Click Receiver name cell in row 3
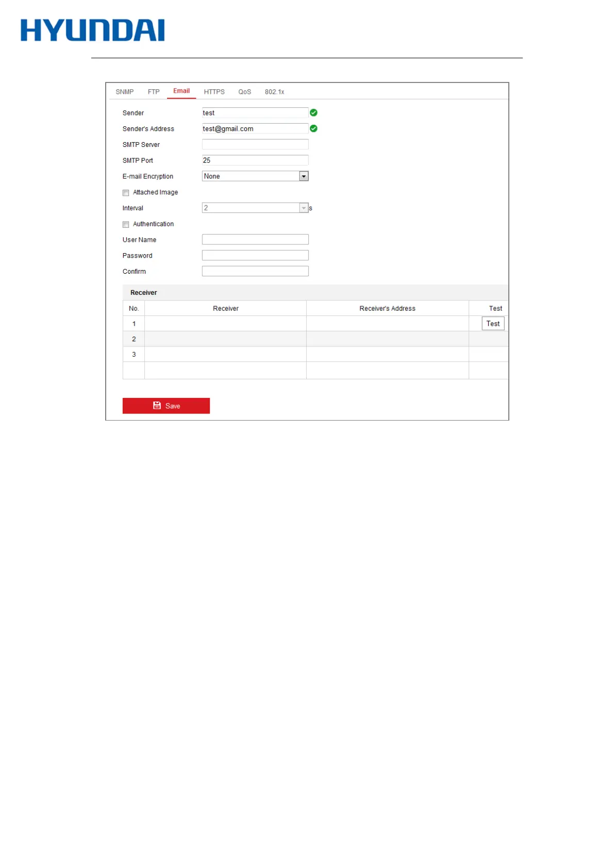The image size is (614, 868). 225,354
